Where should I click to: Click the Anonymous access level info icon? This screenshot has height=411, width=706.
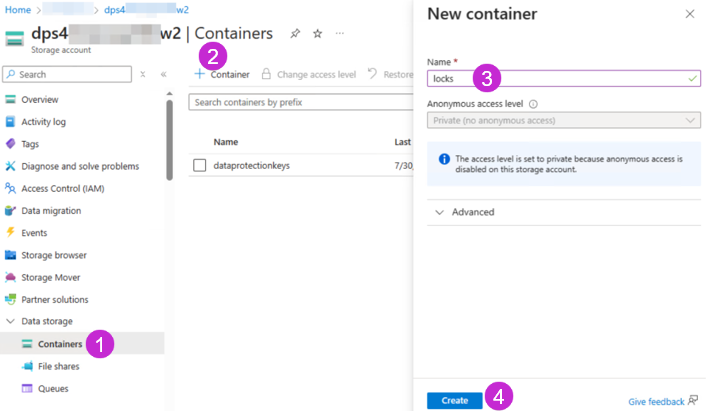coord(533,104)
